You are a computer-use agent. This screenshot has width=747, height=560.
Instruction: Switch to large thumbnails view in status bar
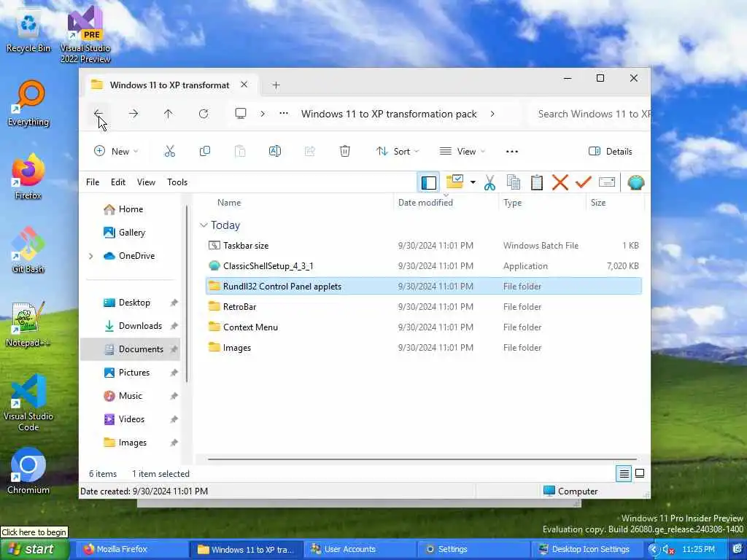pyautogui.click(x=640, y=473)
